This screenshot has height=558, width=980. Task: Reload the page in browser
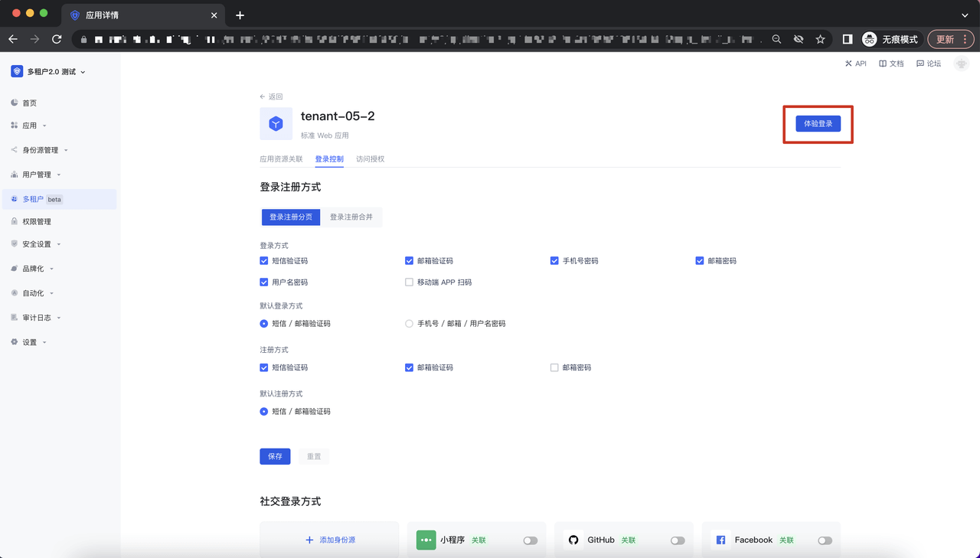coord(57,39)
